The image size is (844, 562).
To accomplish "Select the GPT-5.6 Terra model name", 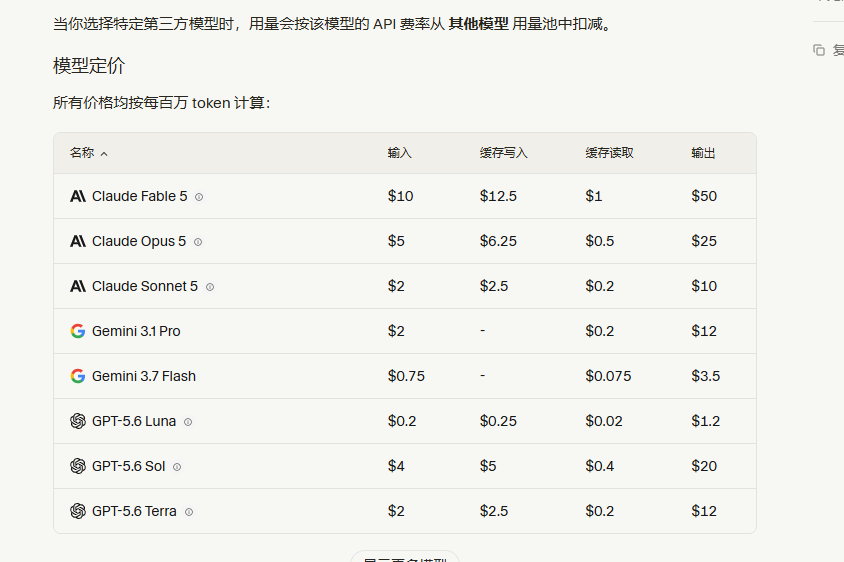I will pyautogui.click(x=134, y=511).
